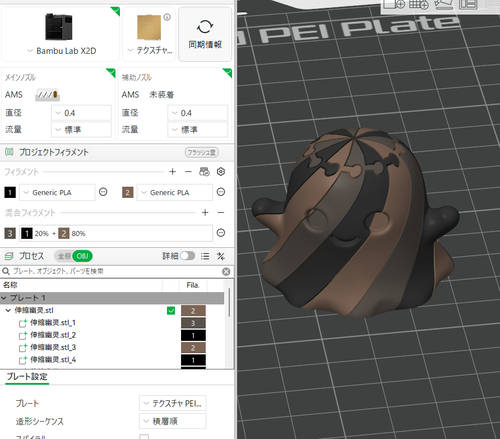
Task: Switch the process scope to 全般
Action: click(x=64, y=256)
